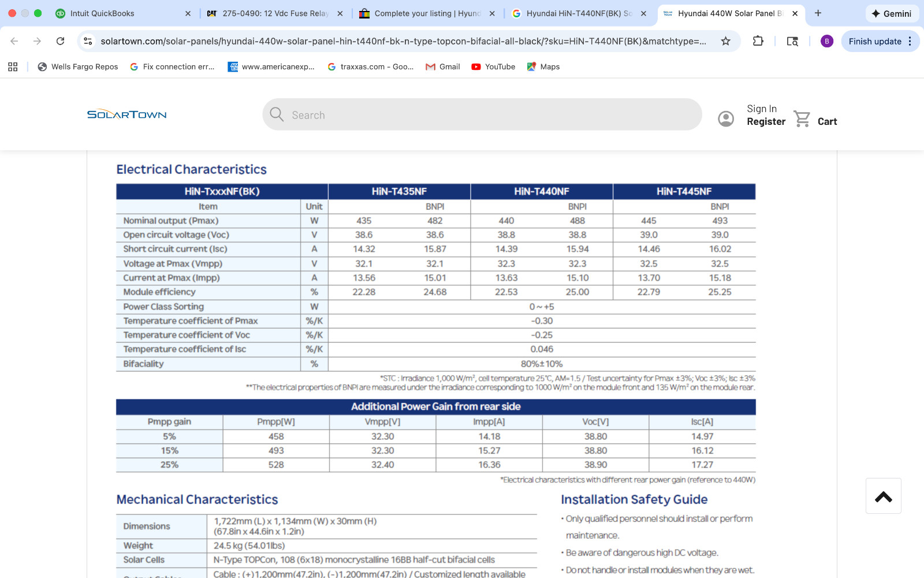The image size is (924, 578).
Task: Open the browser extensions puzzle icon
Action: (x=758, y=41)
